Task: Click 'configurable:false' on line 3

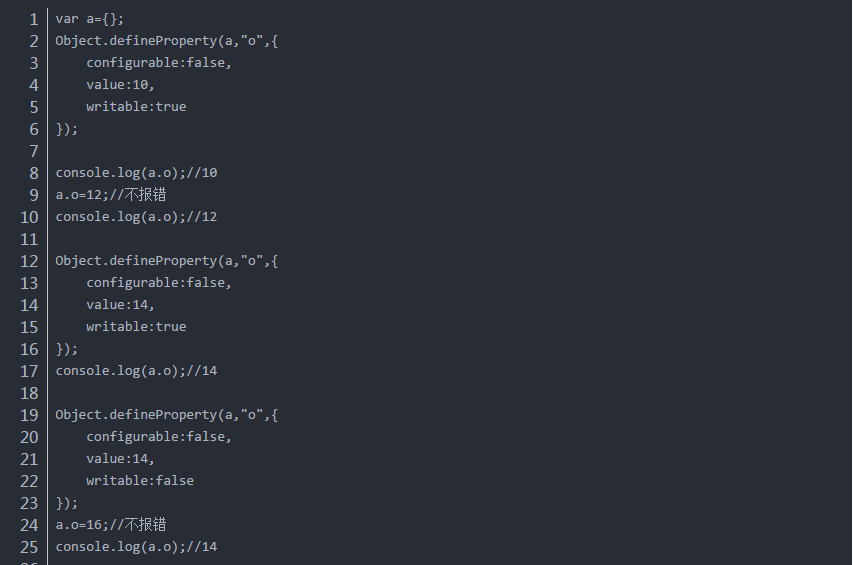Action: [x=158, y=63]
